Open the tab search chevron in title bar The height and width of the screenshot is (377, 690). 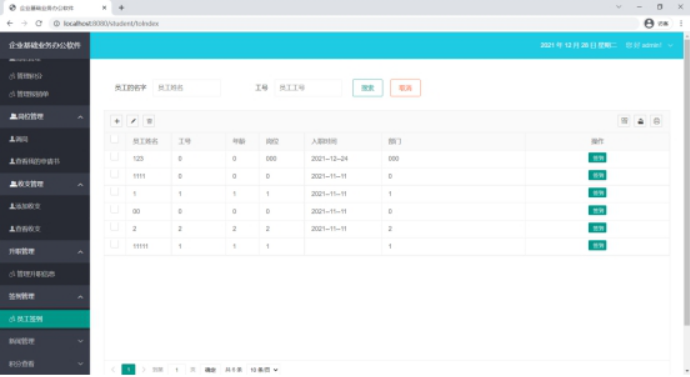619,7
